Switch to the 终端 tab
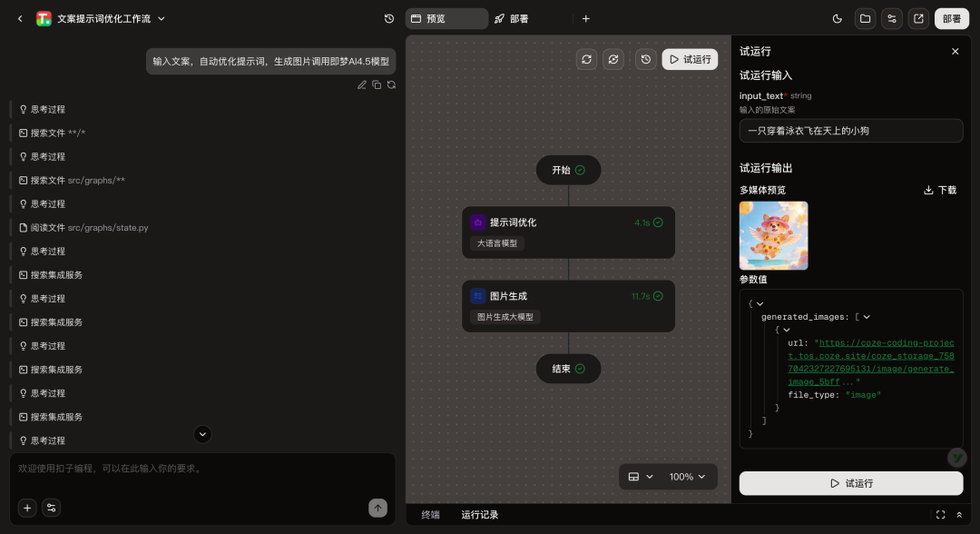The width and height of the screenshot is (980, 534). coord(430,515)
